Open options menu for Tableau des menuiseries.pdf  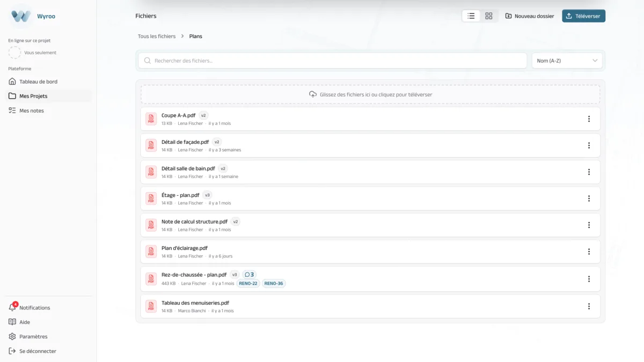589,306
